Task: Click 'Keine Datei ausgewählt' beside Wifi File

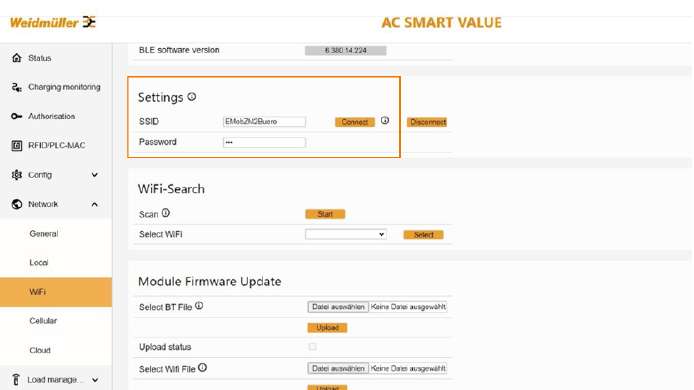Action: pos(408,368)
